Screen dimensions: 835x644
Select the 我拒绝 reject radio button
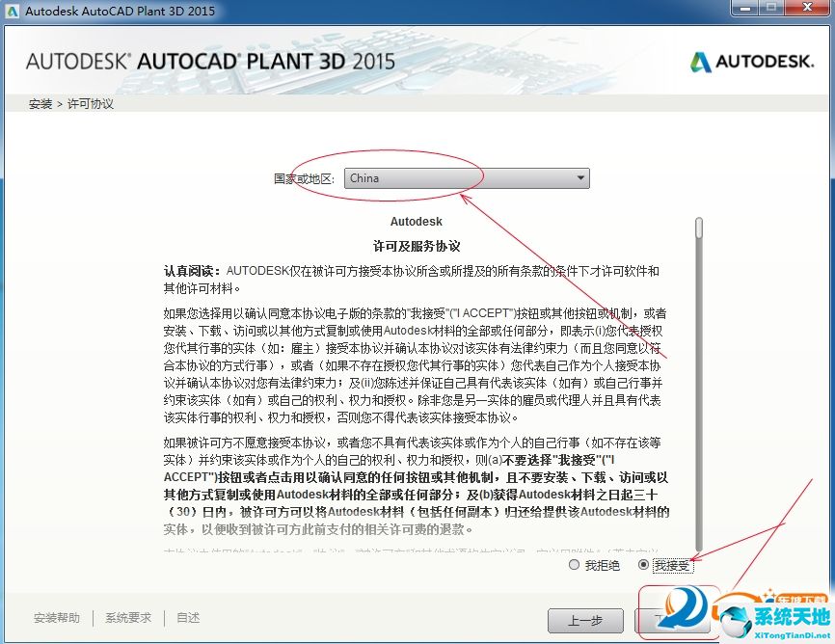tap(575, 565)
